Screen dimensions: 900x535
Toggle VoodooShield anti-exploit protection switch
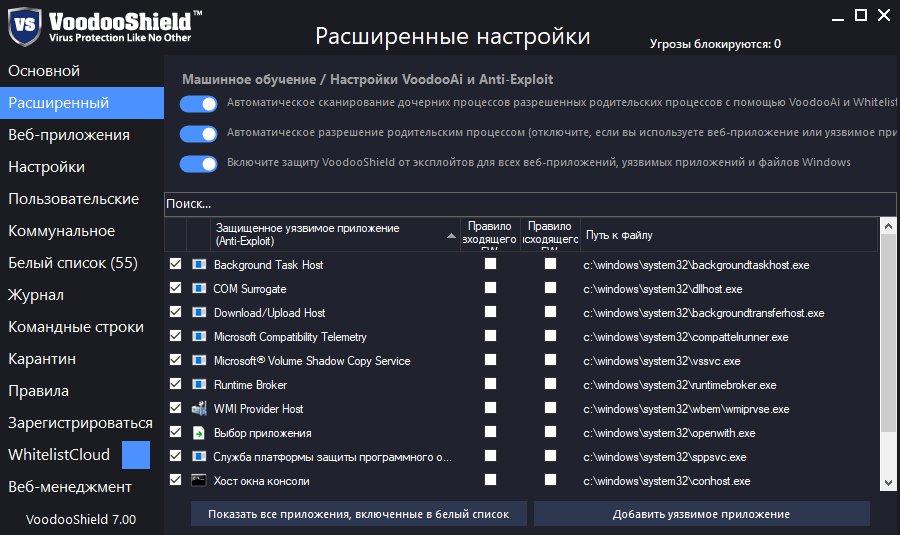tap(199, 164)
